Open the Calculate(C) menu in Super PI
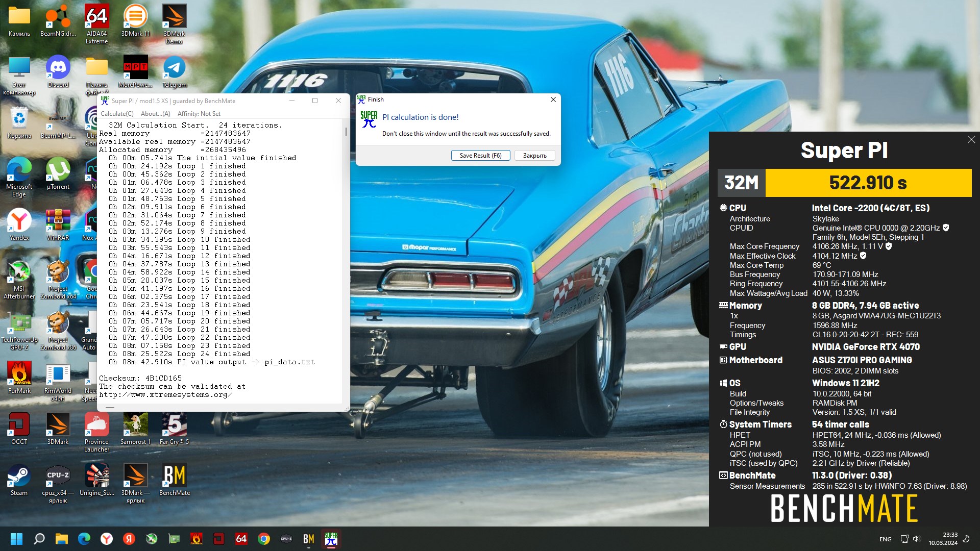This screenshot has height=551, width=980. (x=117, y=114)
